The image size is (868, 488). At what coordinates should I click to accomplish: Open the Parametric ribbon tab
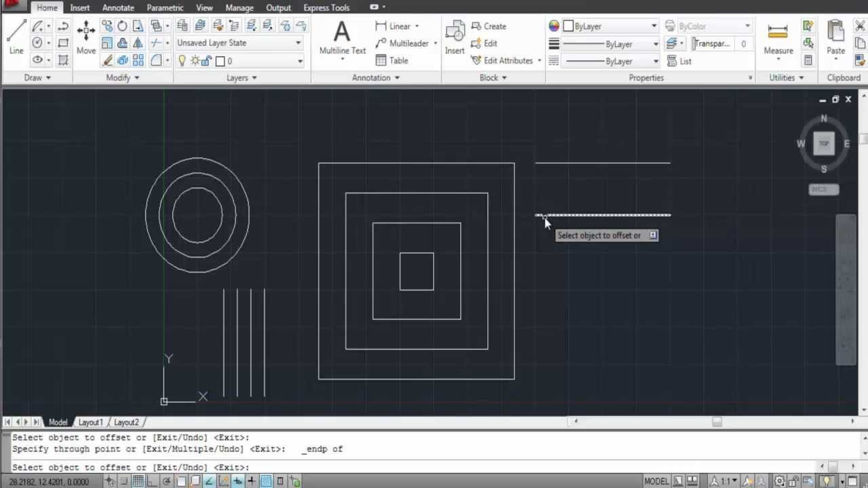(165, 7)
